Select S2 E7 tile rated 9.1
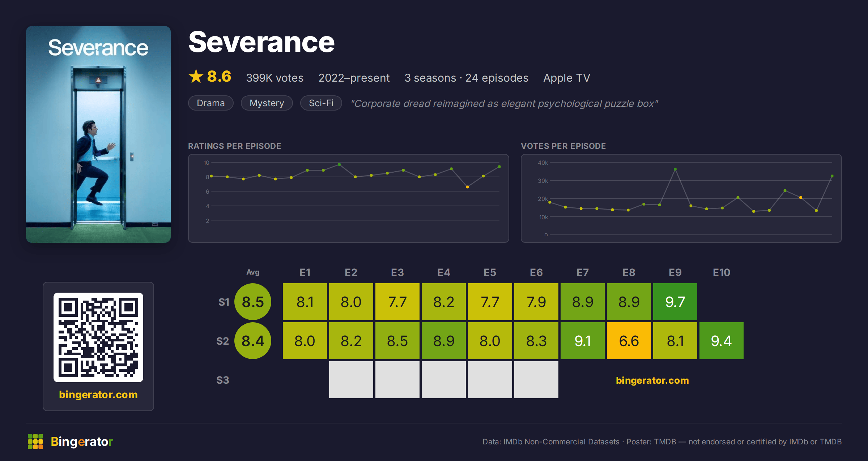868x461 pixels. point(583,341)
